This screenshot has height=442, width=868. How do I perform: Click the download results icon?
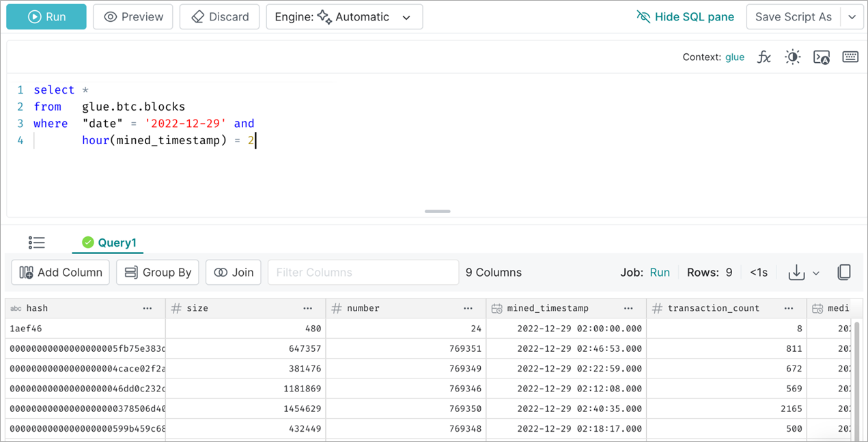coord(796,273)
